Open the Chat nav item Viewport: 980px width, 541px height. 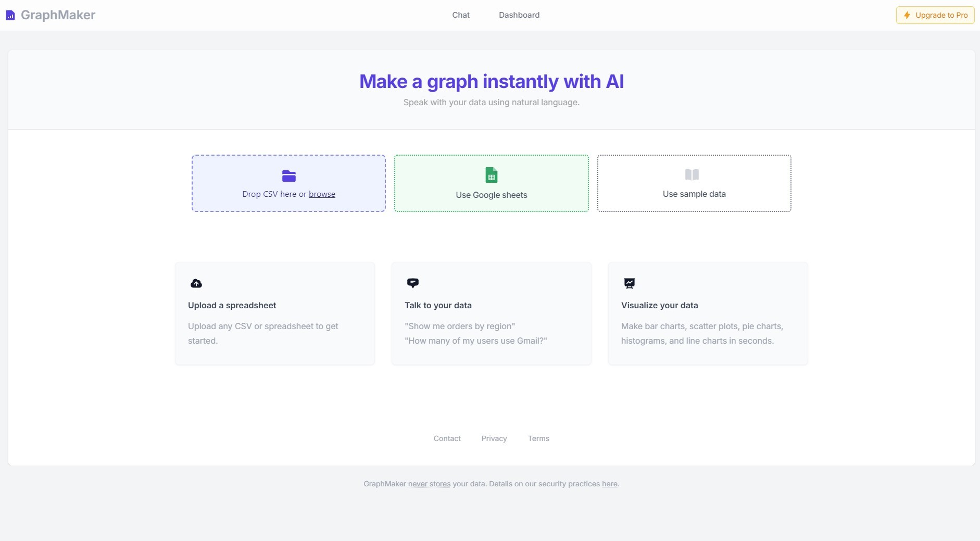[x=461, y=15]
